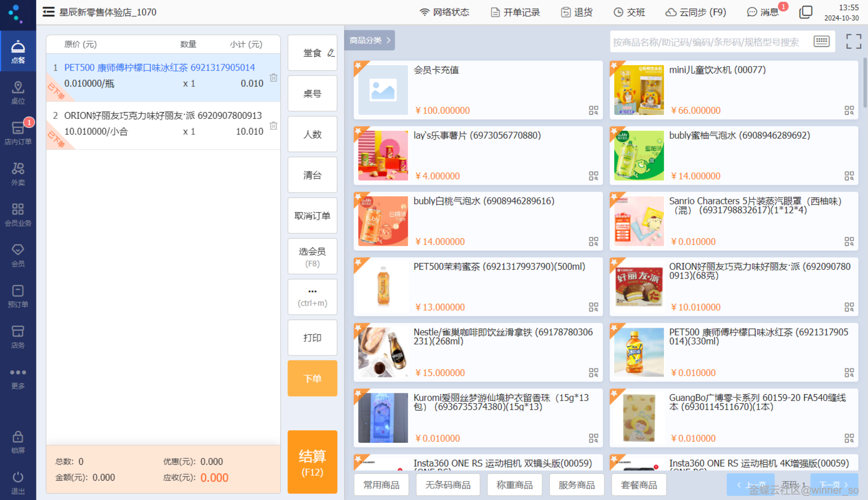This screenshot has height=500, width=868.
Task: Open 网络状态 in the top bar
Action: click(x=444, y=12)
